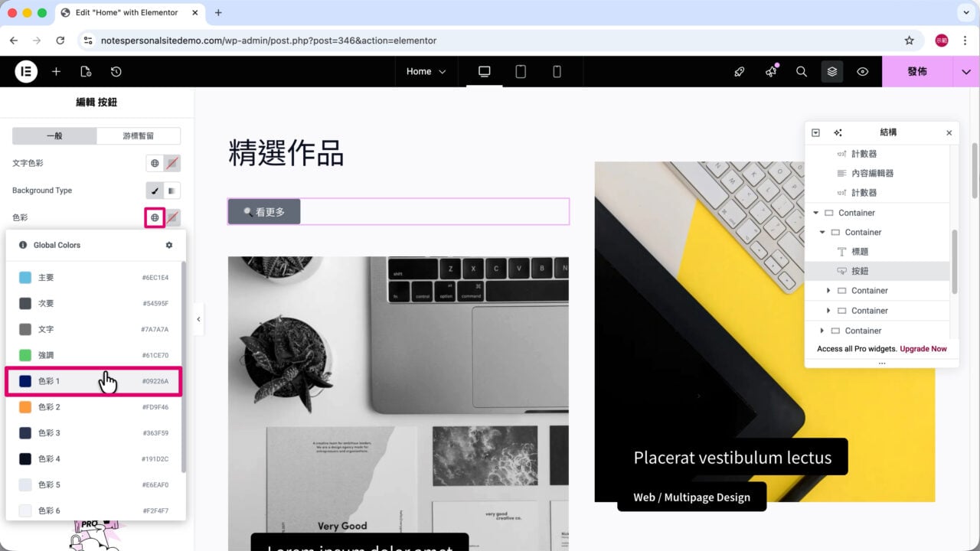Open the Elementor logo menu
This screenshot has height=551, width=980.
(26, 71)
